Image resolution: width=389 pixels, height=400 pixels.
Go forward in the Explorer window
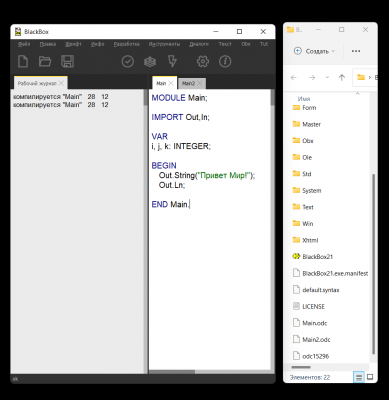point(312,78)
